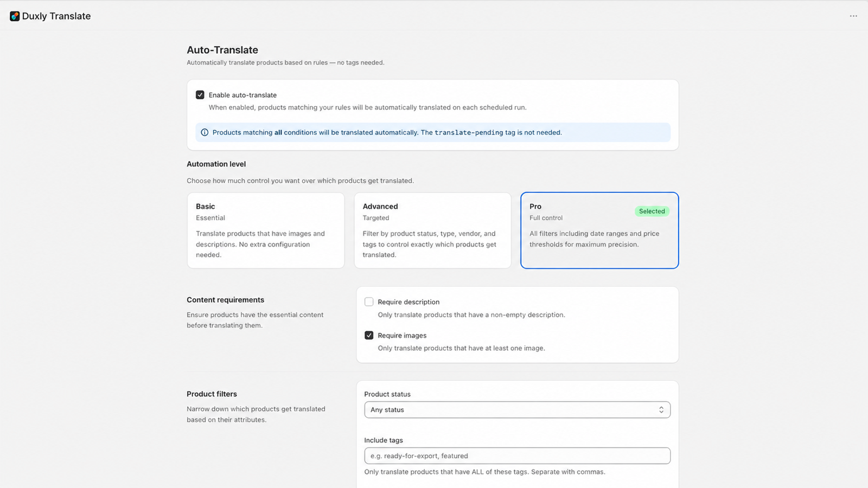Select the Basic automation level card

coord(266,230)
